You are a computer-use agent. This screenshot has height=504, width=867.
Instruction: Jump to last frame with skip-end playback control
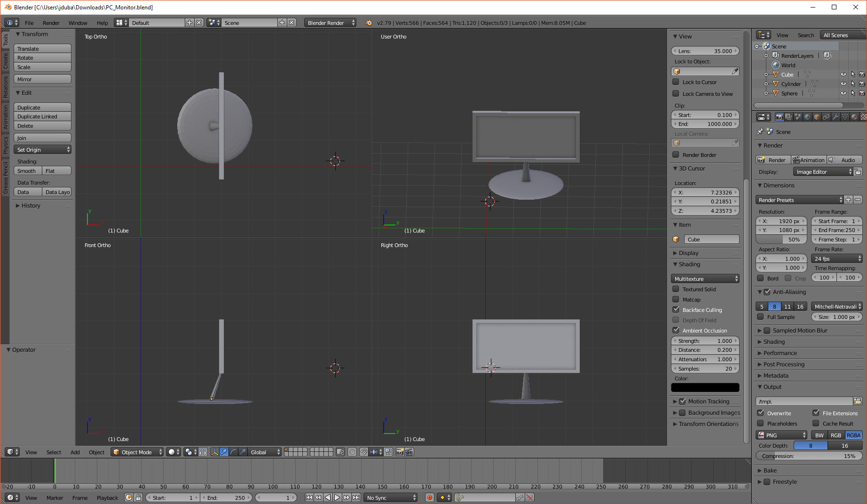pyautogui.click(x=356, y=497)
